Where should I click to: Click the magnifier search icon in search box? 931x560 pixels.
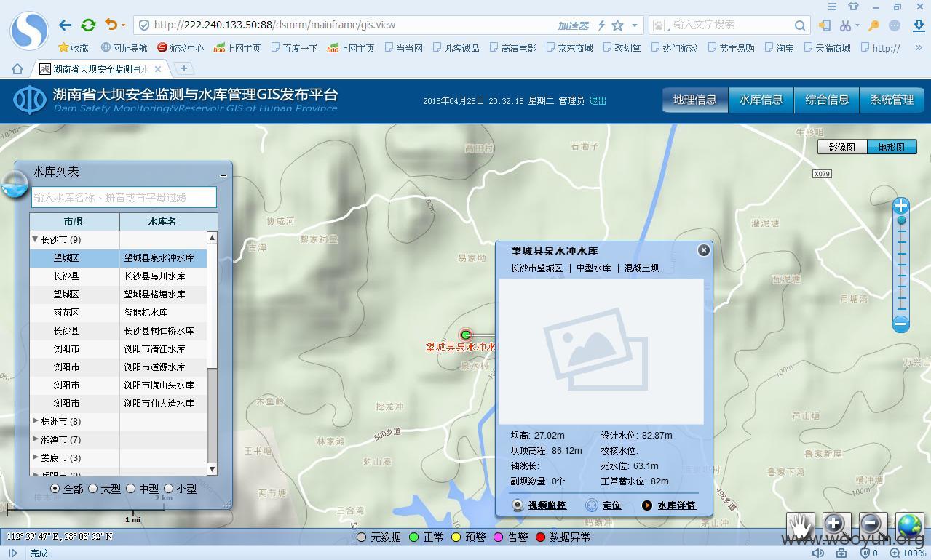(x=799, y=25)
